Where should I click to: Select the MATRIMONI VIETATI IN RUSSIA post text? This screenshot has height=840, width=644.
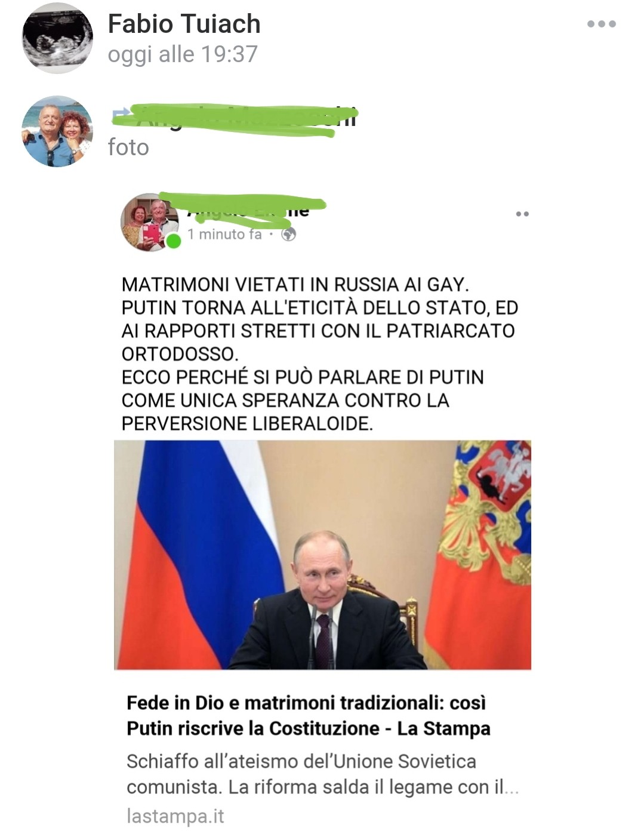click(320, 354)
